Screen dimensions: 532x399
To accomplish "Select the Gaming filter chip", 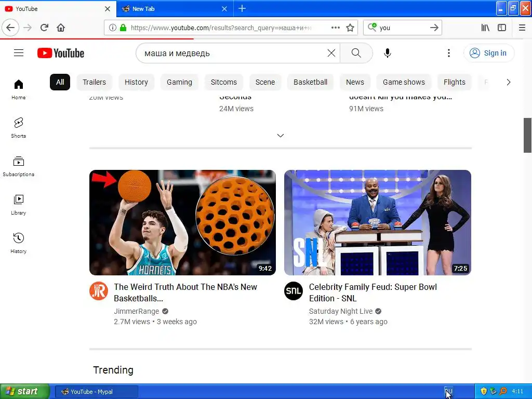I will (179, 82).
